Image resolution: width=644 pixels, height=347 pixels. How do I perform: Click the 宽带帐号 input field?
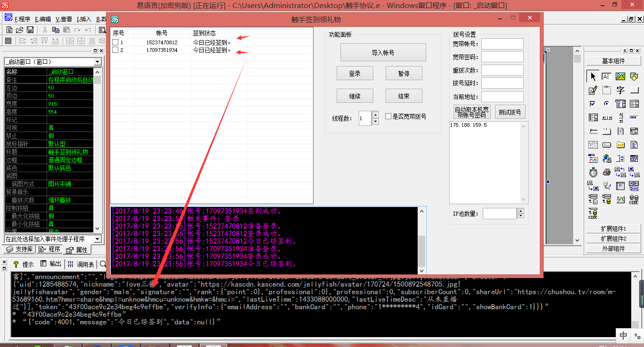[x=502, y=44]
